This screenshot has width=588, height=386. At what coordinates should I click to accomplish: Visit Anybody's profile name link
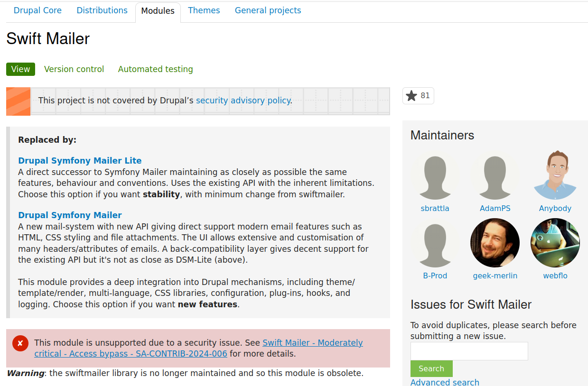pyautogui.click(x=555, y=209)
